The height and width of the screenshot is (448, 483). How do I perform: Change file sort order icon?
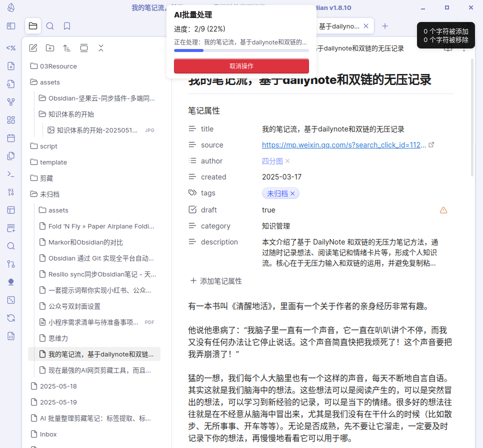(x=67, y=48)
